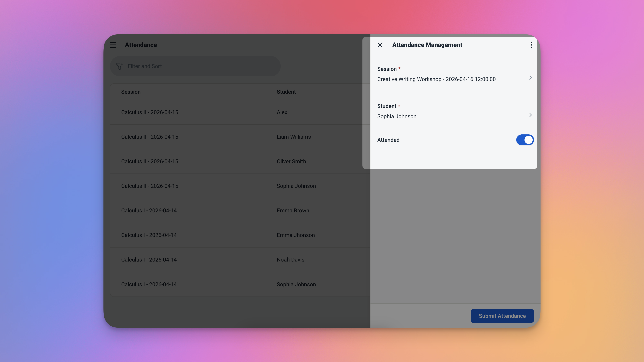
Task: Click the Attendance page title
Action: [x=141, y=45]
